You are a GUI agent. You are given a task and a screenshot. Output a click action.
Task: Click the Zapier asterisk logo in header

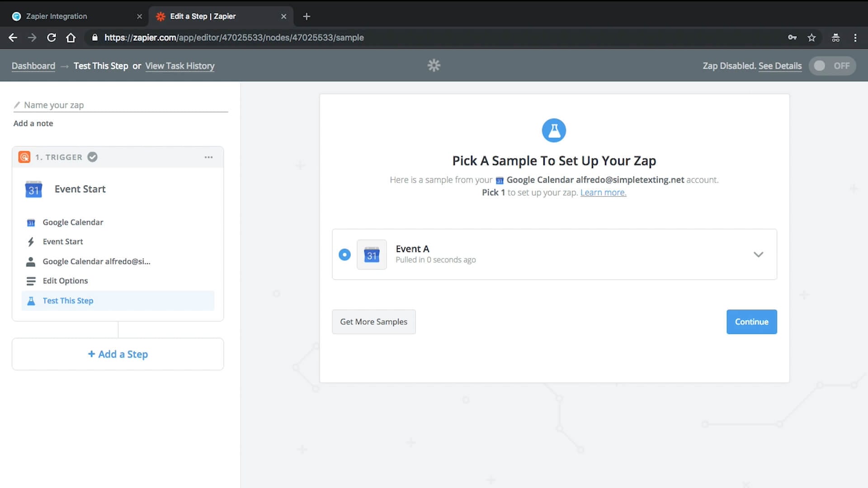[434, 66]
